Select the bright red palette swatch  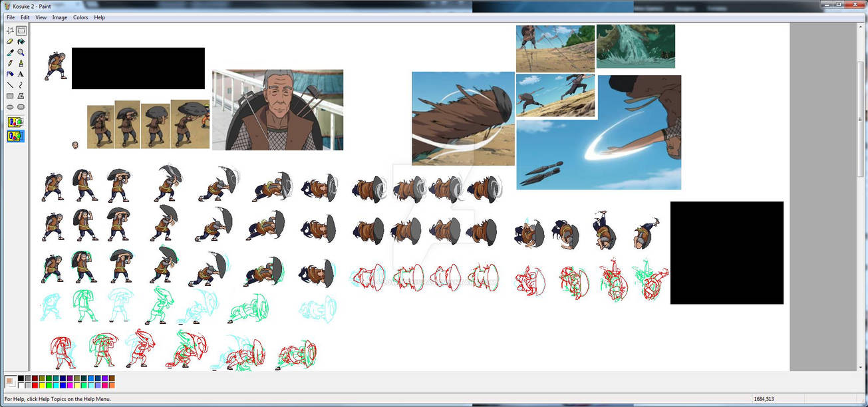point(35,386)
